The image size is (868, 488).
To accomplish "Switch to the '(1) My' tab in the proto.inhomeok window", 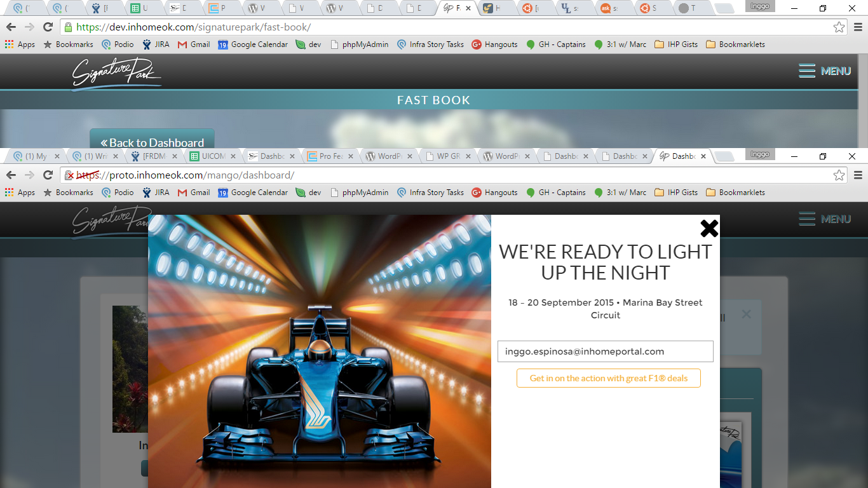I will (x=36, y=156).
